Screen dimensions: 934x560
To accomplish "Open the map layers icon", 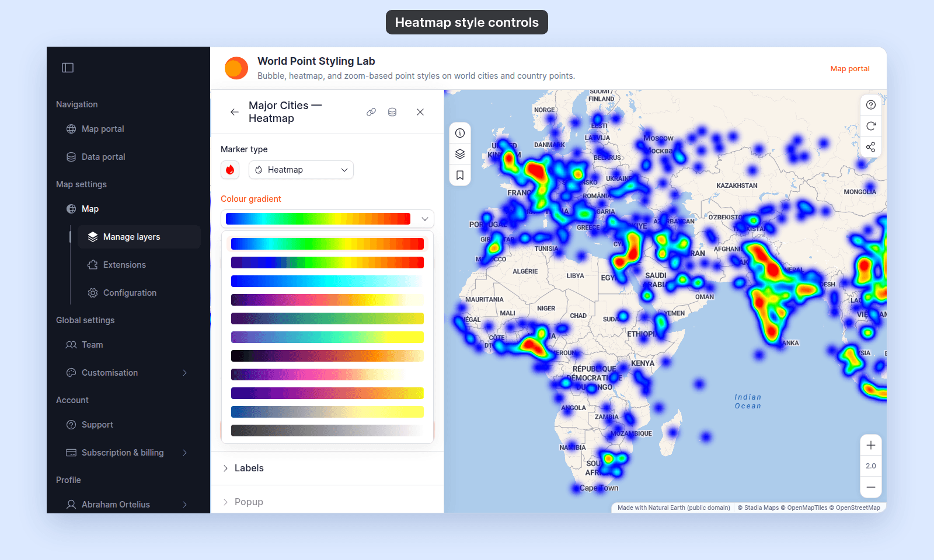I will 460,154.
